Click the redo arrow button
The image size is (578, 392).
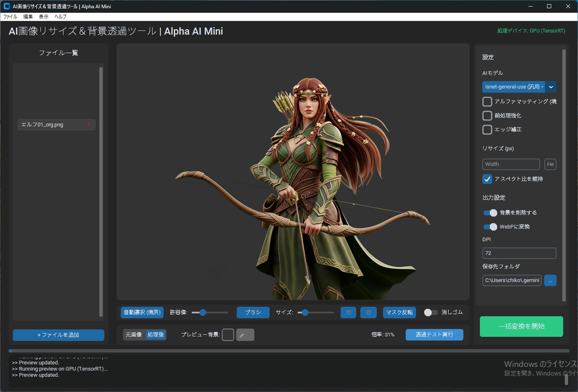coord(368,313)
